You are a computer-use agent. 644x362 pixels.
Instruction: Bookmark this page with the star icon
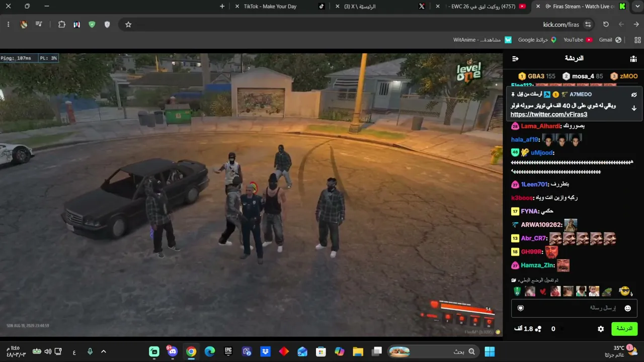[128, 24]
